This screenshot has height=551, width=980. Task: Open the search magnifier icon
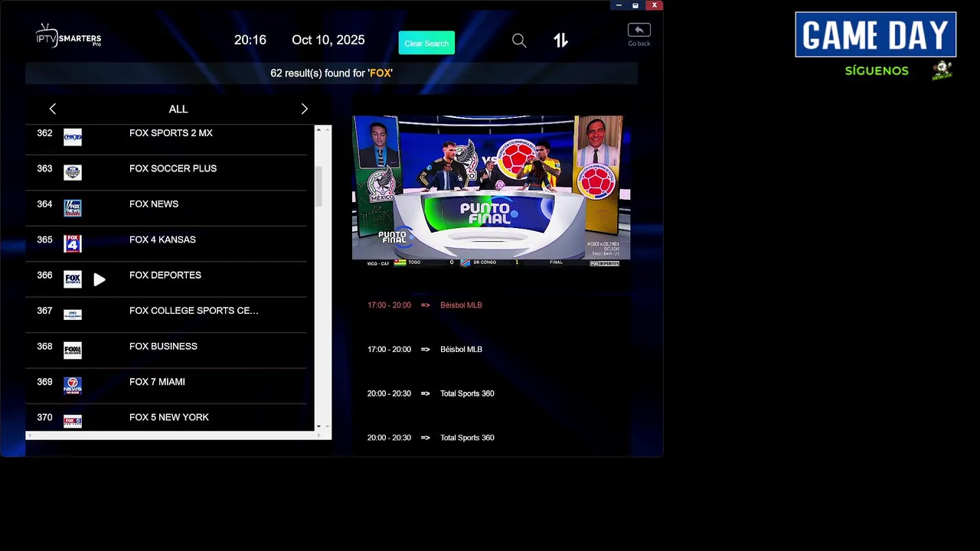519,41
